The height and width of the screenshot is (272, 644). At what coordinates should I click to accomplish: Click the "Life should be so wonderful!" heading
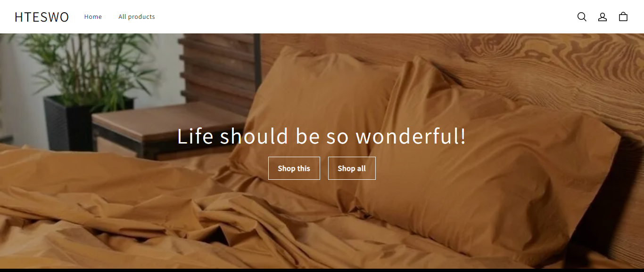322,136
